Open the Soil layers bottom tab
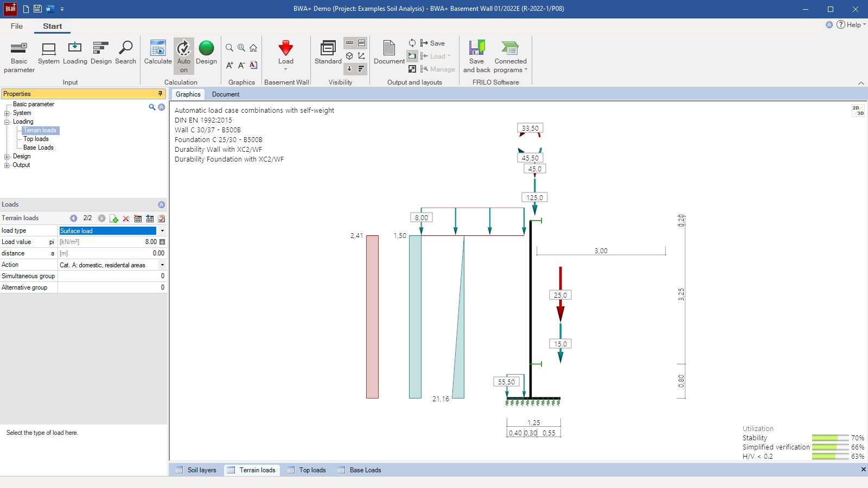The width and height of the screenshot is (868, 488). pyautogui.click(x=196, y=470)
